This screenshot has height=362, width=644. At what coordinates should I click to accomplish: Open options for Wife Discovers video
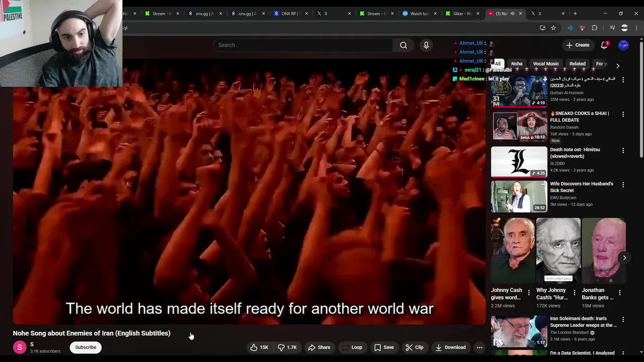(x=623, y=185)
